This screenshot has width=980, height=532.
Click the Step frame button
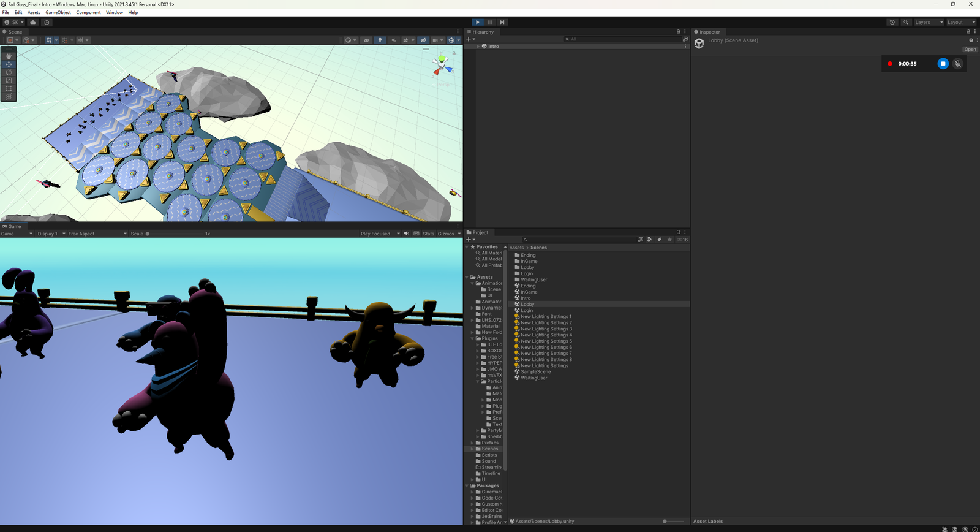502,22
